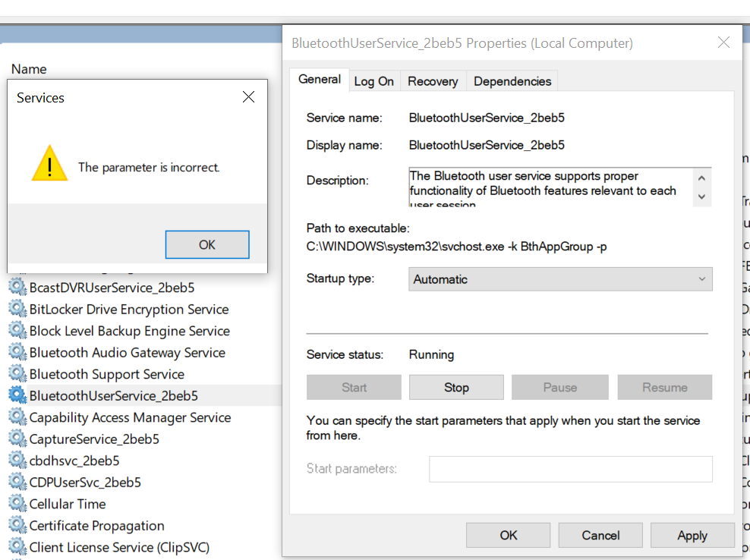
Task: Click the greyed Pause service button
Action: (x=560, y=387)
